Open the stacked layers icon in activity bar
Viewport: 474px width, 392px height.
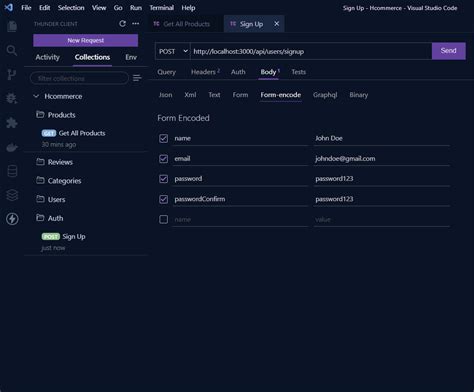click(x=12, y=195)
